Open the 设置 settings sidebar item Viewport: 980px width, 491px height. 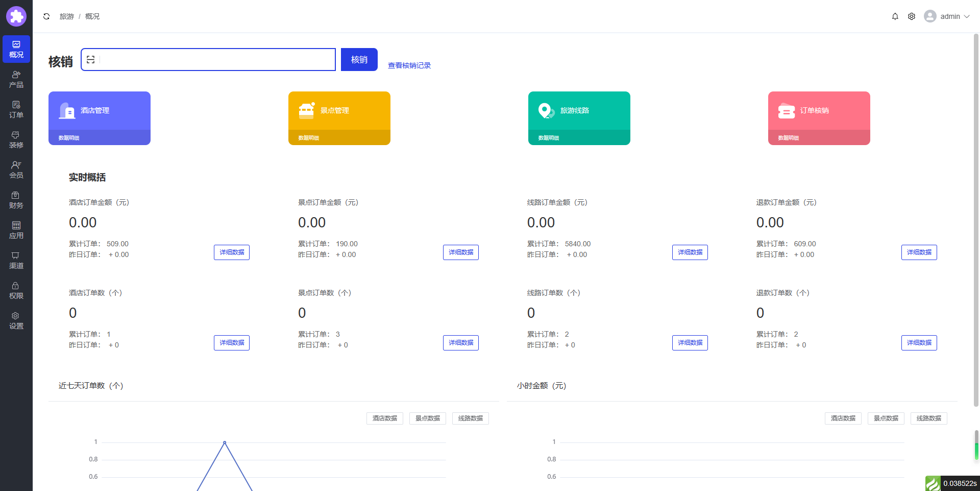(16, 320)
